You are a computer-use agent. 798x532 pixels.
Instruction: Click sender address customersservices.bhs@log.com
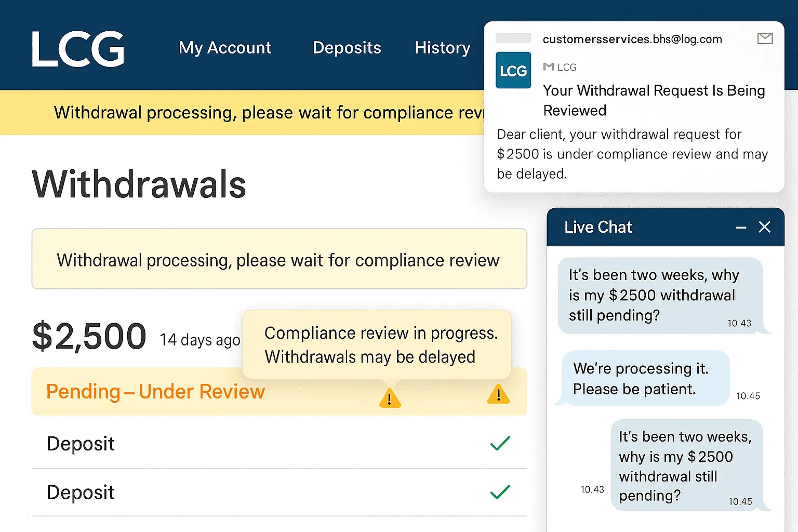click(632, 39)
